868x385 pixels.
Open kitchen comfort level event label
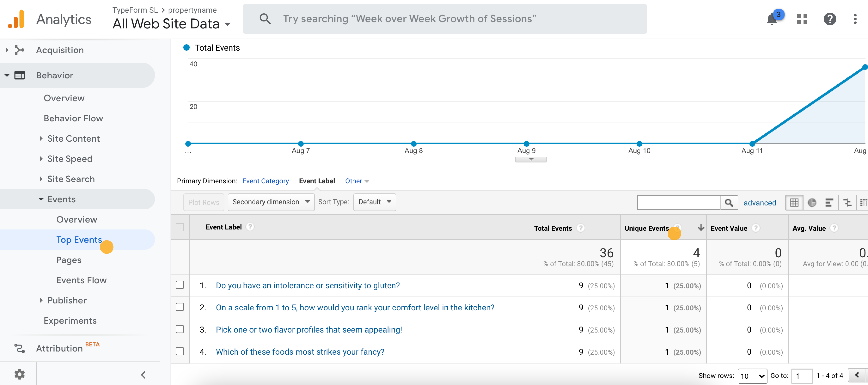coord(355,308)
